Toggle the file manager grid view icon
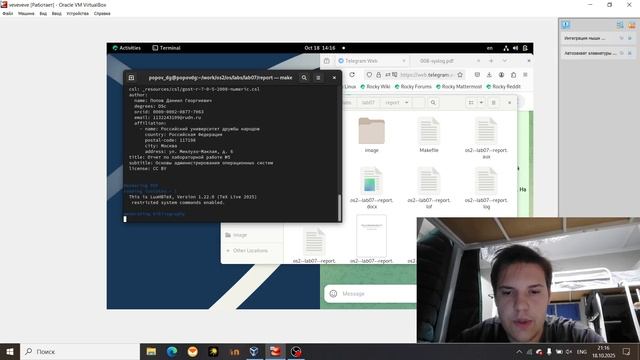 click(x=471, y=102)
